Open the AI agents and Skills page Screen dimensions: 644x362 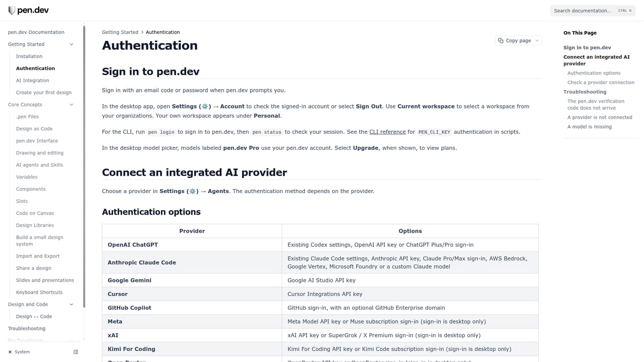(x=40, y=165)
